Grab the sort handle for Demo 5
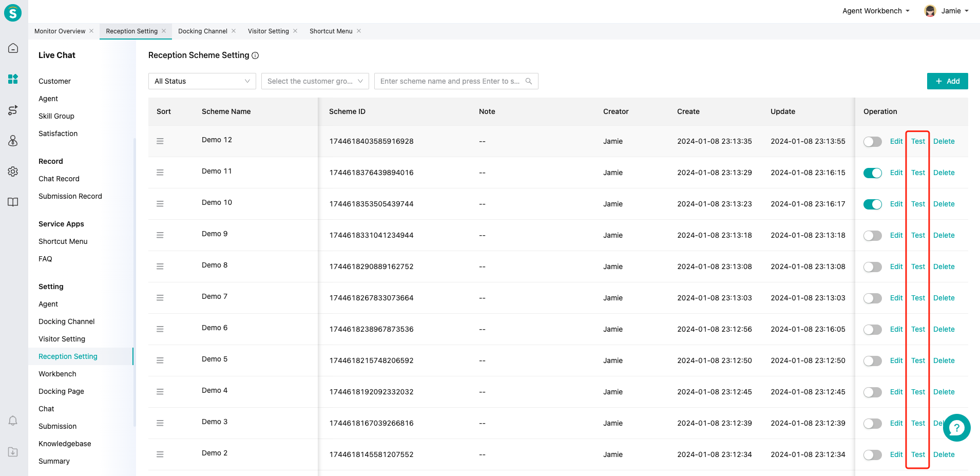 click(x=160, y=360)
